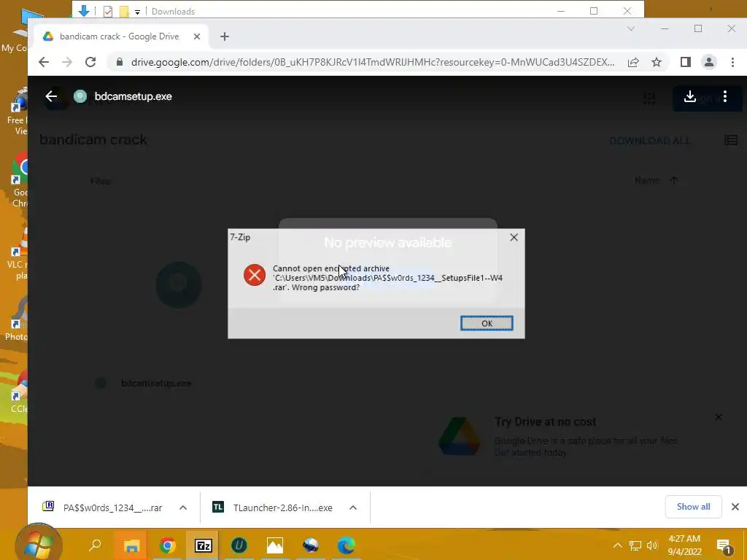Open the green U app on taskbar
This screenshot has width=747, height=560.
[x=239, y=545]
